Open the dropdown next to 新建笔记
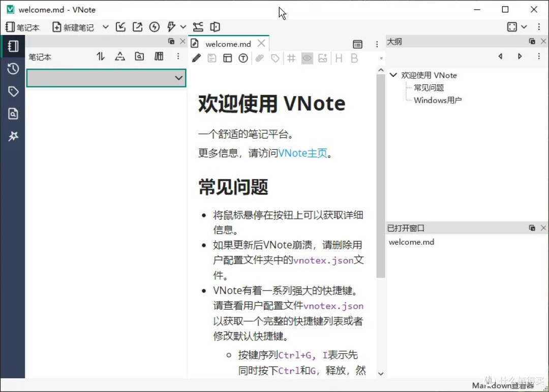This screenshot has height=392, width=549. (105, 26)
